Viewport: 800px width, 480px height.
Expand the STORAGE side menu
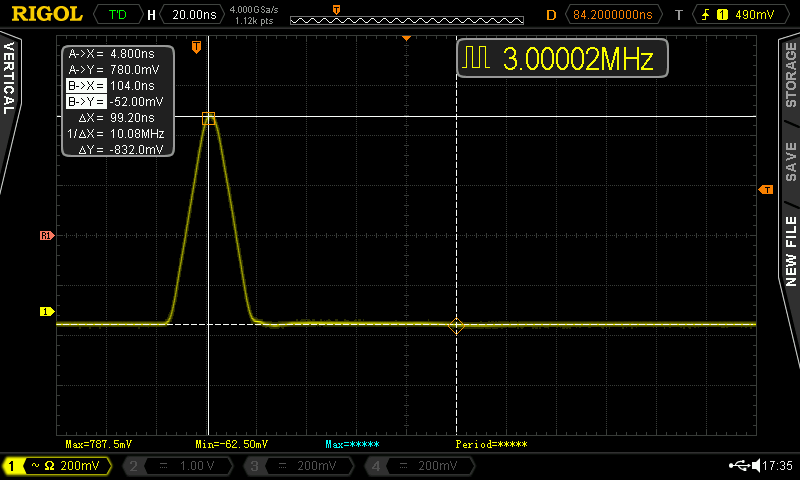(790, 75)
